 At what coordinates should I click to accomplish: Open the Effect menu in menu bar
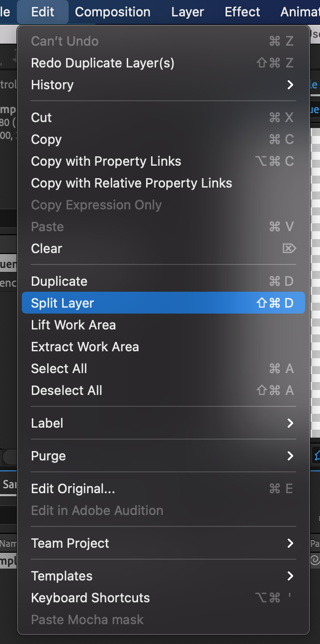coord(242,12)
